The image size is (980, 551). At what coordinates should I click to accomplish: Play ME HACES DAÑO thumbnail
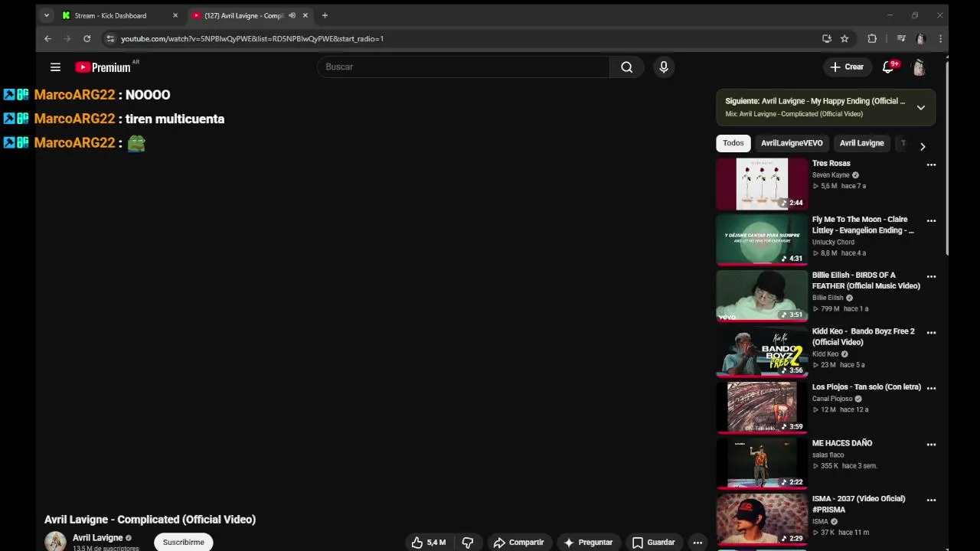point(762,463)
